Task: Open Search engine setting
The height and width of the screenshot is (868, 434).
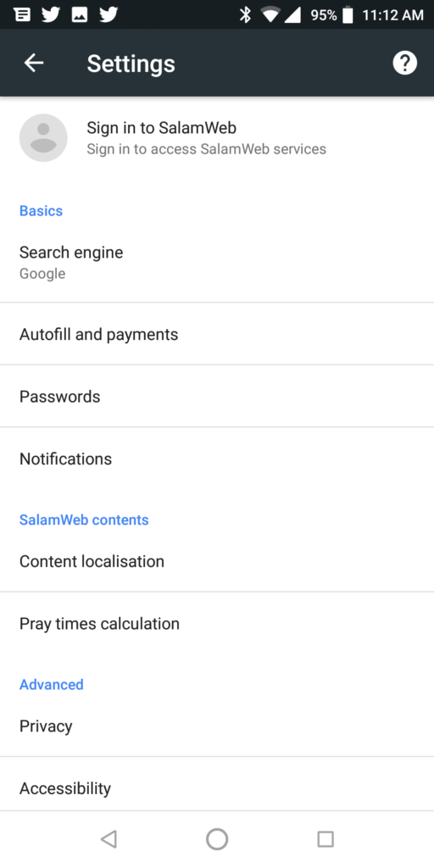Action: pyautogui.click(x=217, y=262)
